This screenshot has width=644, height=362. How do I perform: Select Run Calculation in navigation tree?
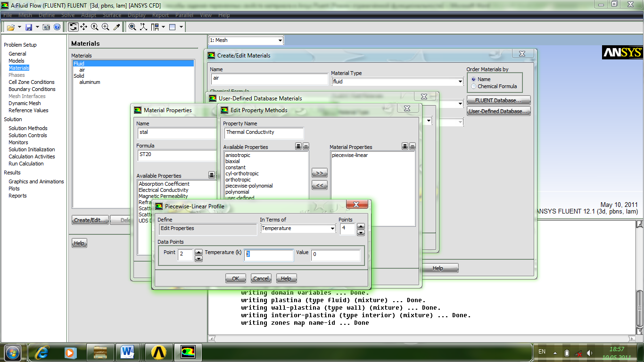coord(26,164)
